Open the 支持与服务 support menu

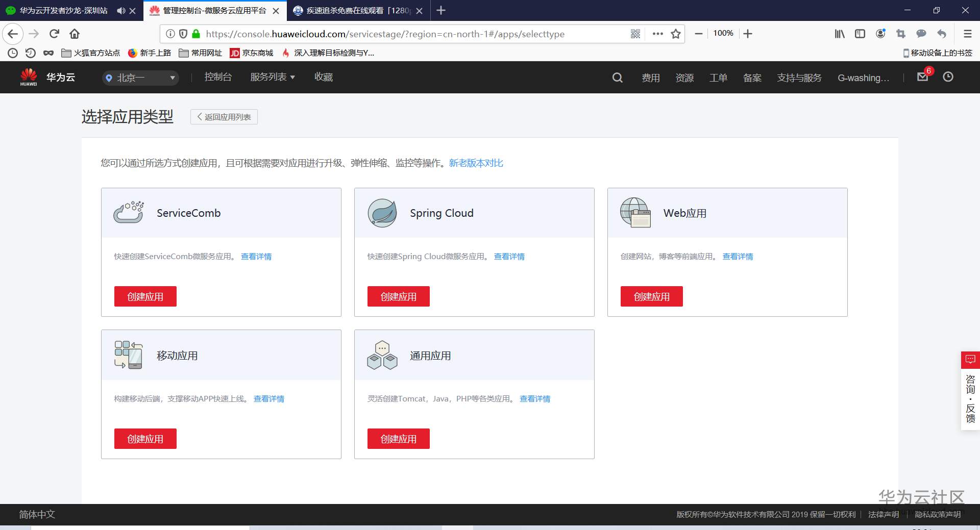(x=799, y=78)
